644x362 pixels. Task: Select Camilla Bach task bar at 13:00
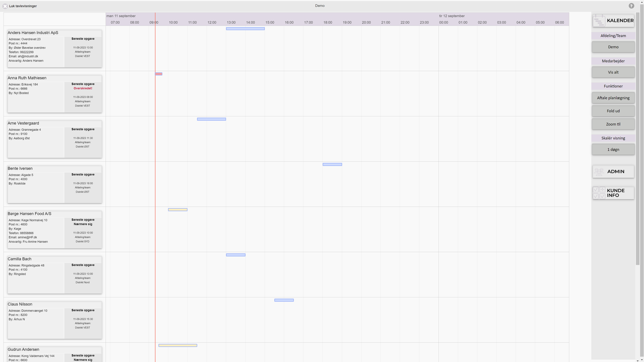click(x=236, y=255)
